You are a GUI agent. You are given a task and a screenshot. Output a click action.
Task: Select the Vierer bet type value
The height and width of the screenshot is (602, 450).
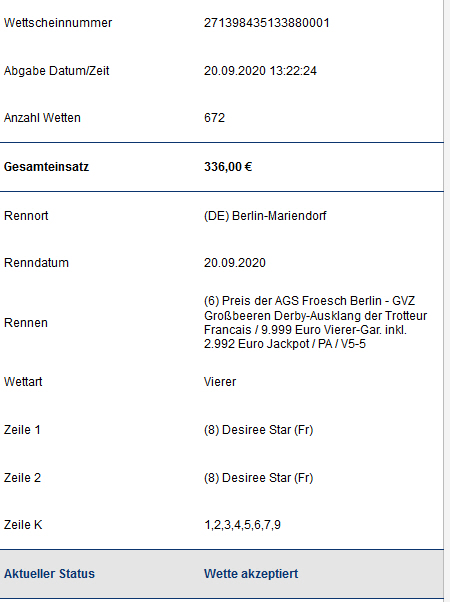pyautogui.click(x=220, y=382)
